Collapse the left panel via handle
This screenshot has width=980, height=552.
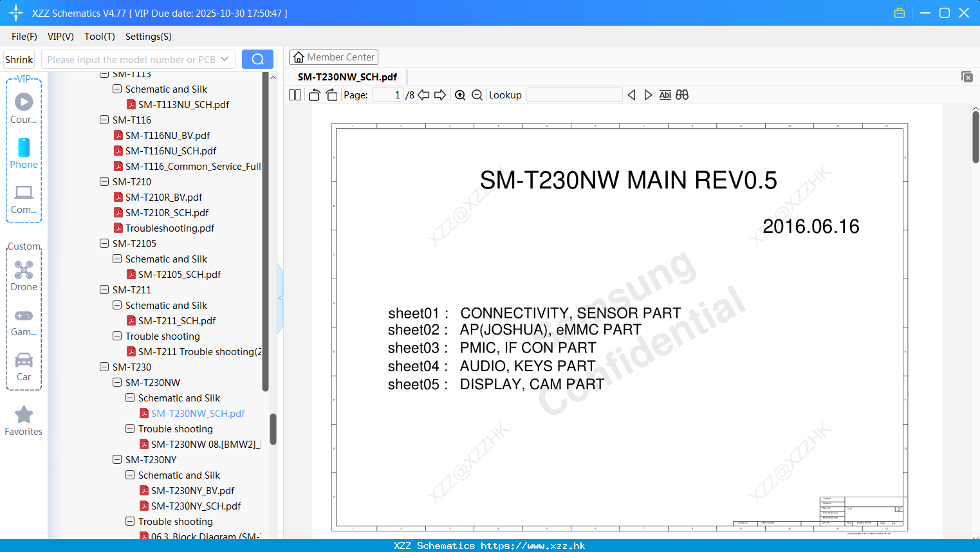click(280, 298)
